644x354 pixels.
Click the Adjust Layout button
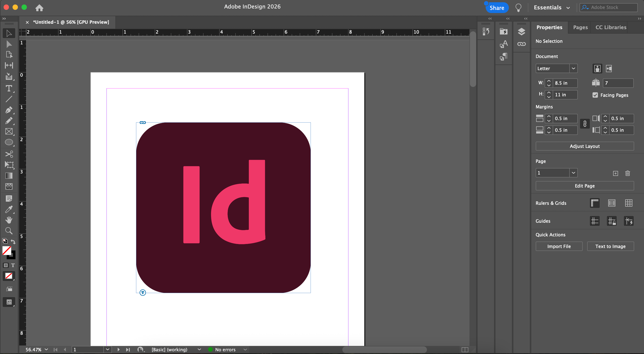[584, 146]
